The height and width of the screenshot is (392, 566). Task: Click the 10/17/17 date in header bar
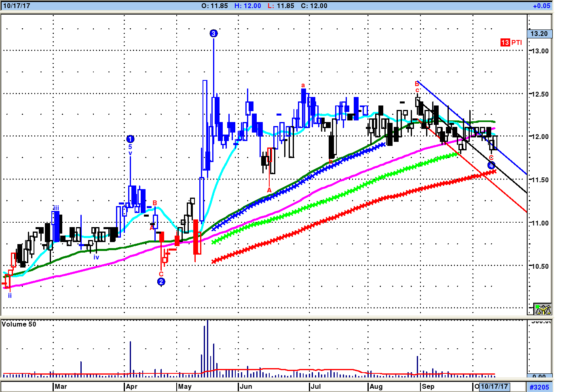pos(17,6)
